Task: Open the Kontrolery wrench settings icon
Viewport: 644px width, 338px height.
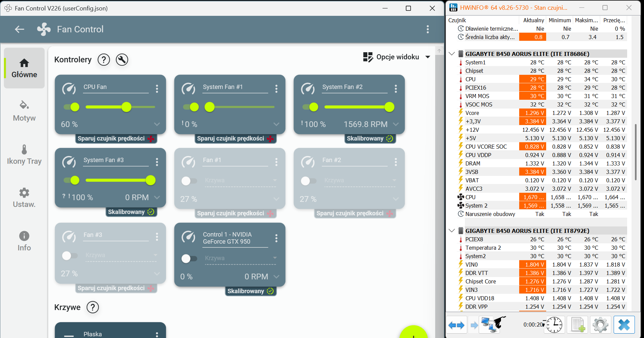Action: pyautogui.click(x=122, y=60)
